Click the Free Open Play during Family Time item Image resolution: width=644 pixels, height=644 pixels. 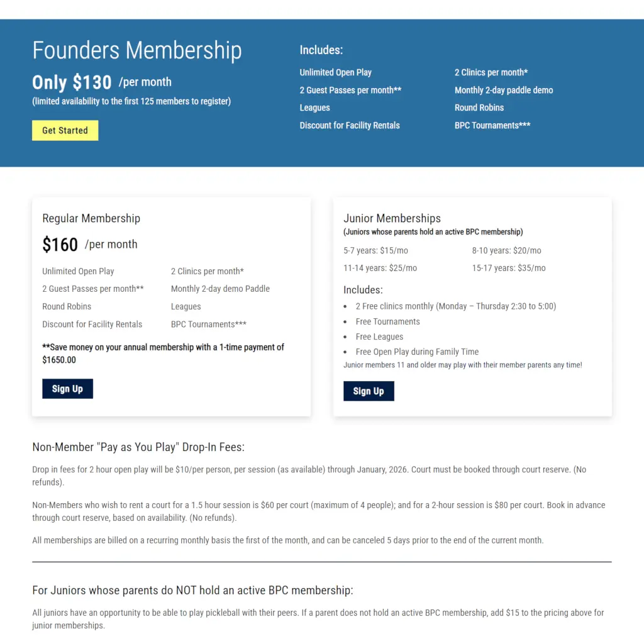coord(417,352)
